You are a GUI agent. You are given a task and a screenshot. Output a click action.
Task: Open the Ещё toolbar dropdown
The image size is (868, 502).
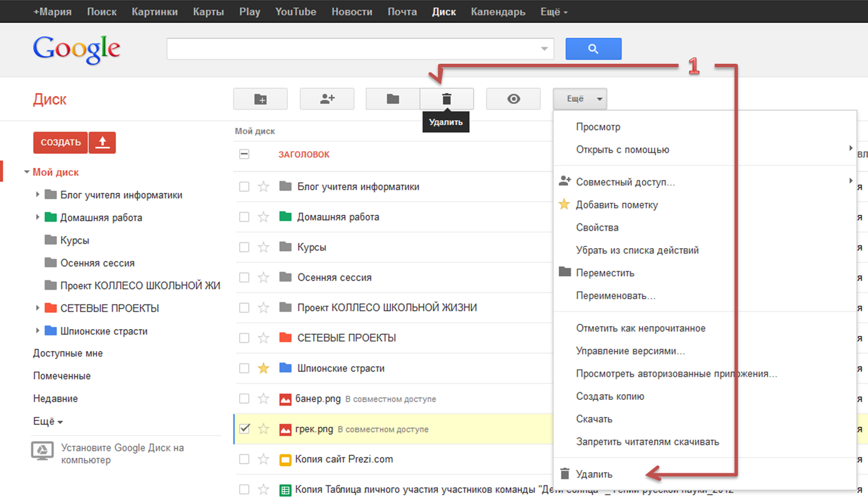coord(580,99)
